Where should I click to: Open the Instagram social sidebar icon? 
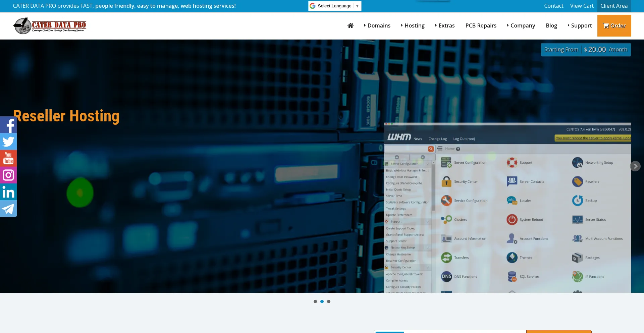8,175
